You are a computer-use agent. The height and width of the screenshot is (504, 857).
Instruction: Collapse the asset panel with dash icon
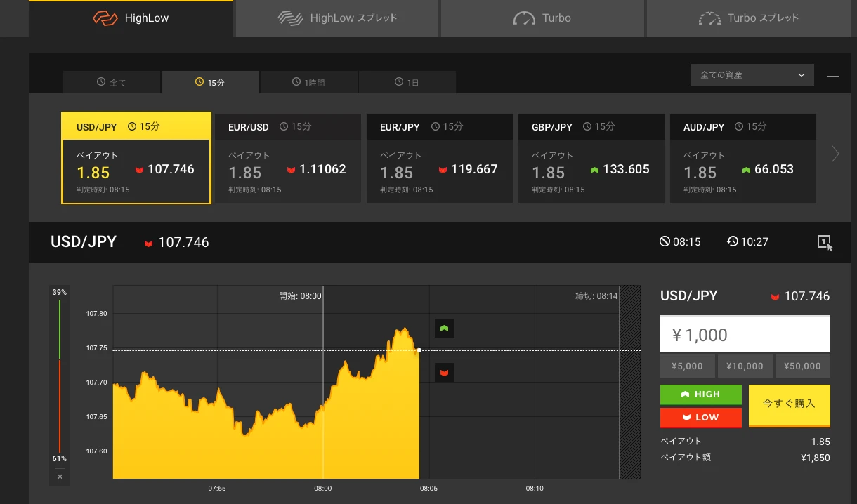tap(833, 75)
